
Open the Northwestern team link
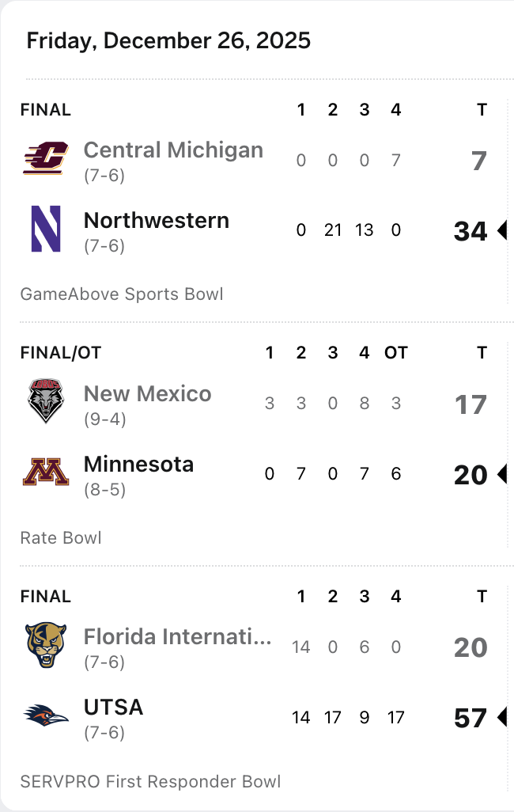click(157, 220)
